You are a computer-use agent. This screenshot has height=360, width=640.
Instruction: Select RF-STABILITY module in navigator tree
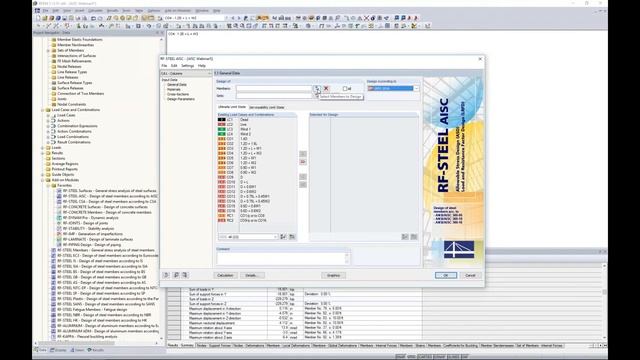(89, 229)
